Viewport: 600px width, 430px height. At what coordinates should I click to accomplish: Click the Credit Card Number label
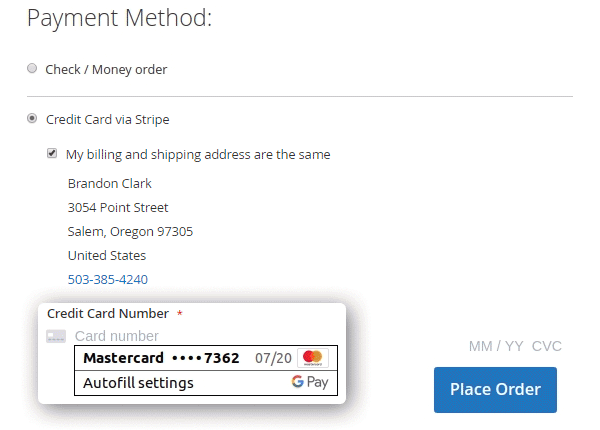(x=108, y=313)
